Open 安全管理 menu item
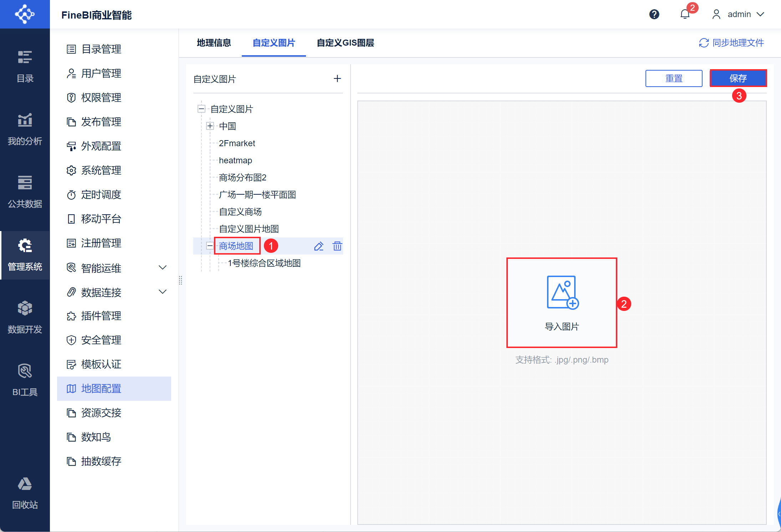Image resolution: width=781 pixels, height=532 pixels. click(114, 340)
